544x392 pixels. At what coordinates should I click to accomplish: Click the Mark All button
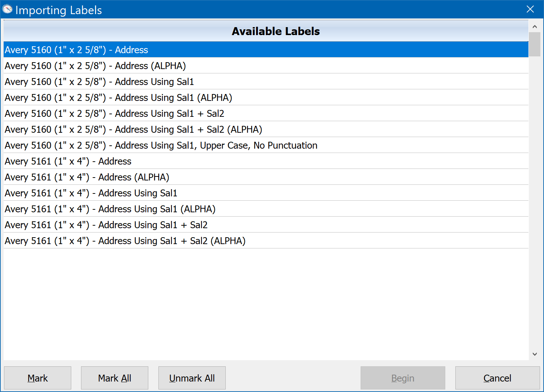(115, 378)
